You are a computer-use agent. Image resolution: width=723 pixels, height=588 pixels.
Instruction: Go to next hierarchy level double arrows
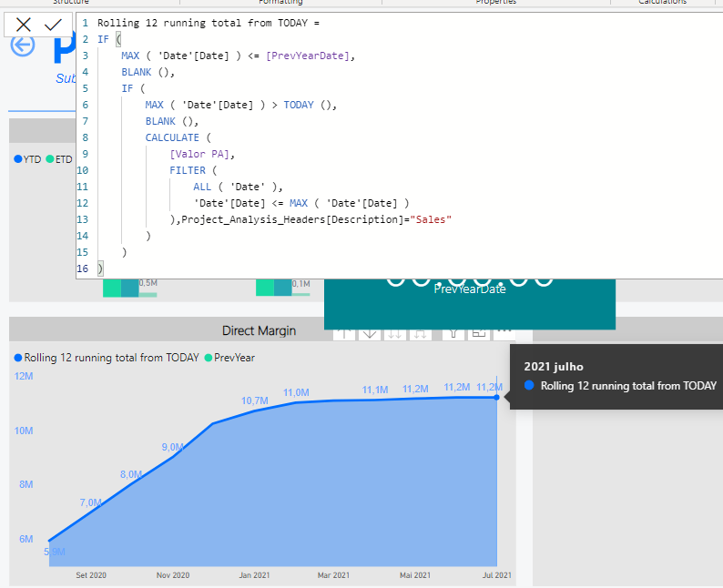(x=394, y=334)
